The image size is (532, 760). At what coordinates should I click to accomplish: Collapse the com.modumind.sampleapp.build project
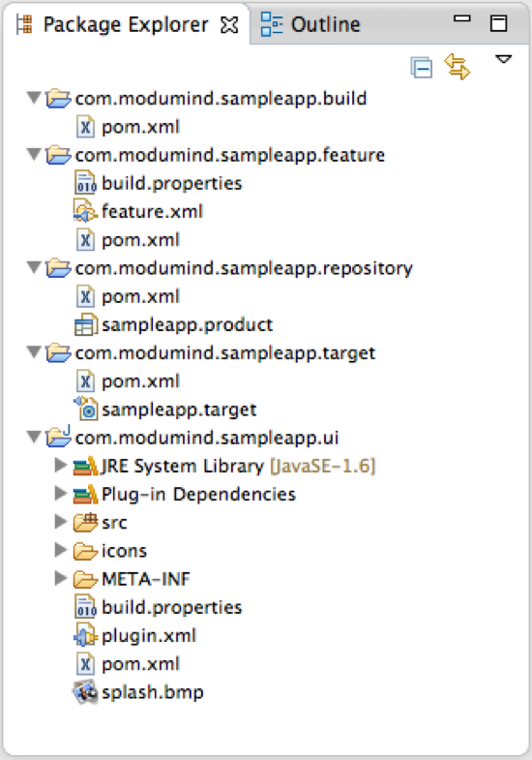pyautogui.click(x=34, y=98)
